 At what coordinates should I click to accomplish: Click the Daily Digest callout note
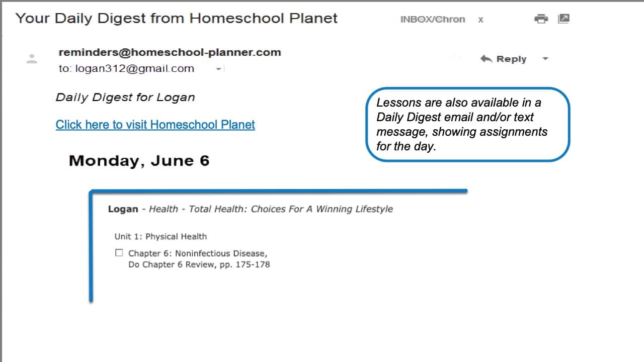point(468,125)
